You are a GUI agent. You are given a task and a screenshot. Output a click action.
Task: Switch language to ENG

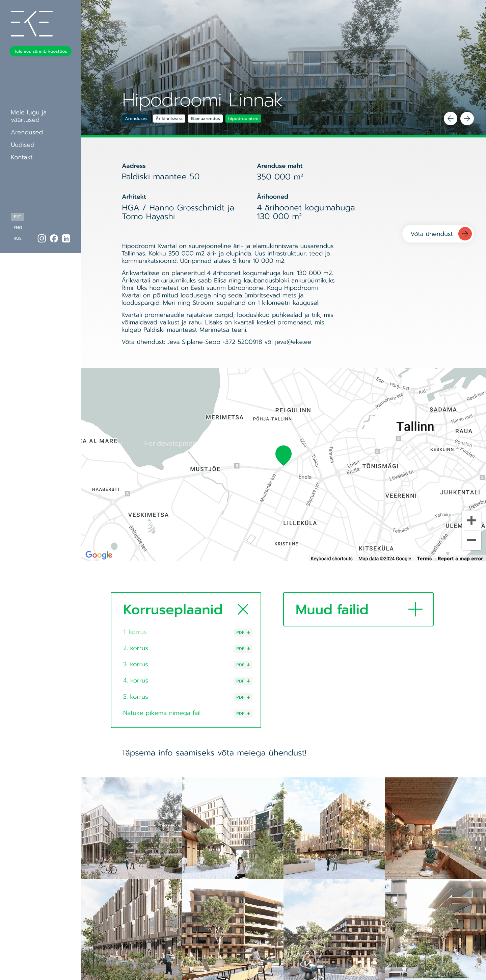tap(18, 228)
